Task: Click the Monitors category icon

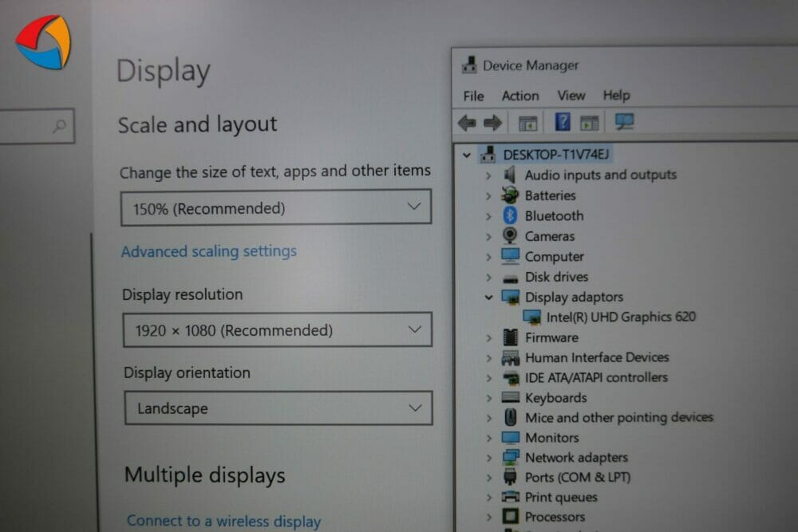Action: (511, 437)
